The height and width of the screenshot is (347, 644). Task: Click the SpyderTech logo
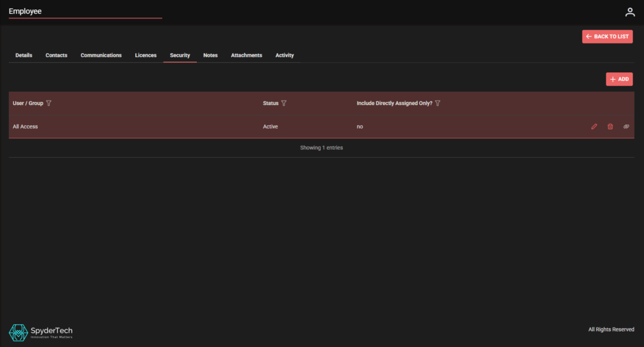coord(41,332)
